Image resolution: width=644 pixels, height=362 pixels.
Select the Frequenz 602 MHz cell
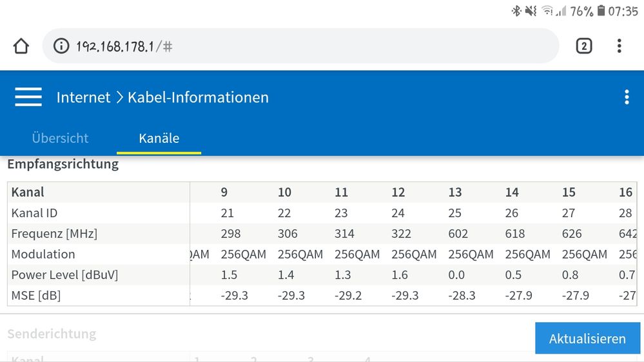click(458, 233)
